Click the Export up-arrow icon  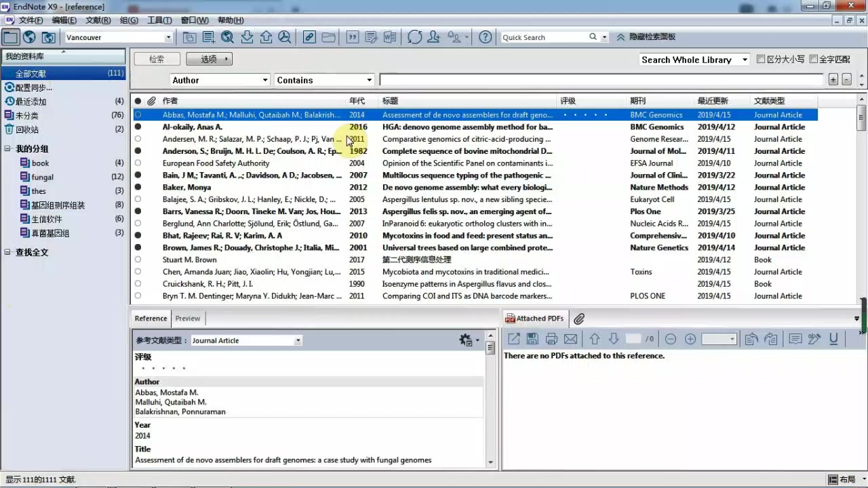(266, 37)
